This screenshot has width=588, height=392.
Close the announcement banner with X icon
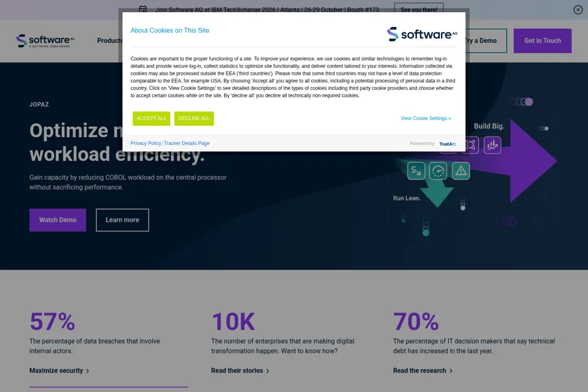(x=578, y=10)
